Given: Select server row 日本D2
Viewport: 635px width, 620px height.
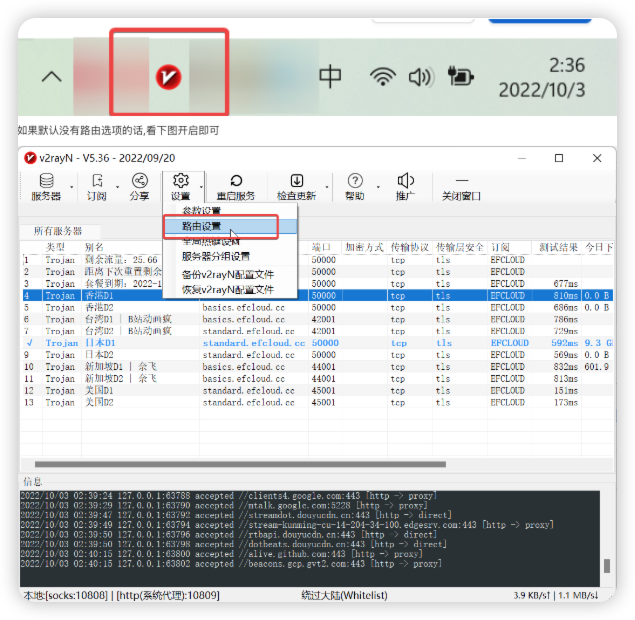Looking at the screenshot, I should coord(318,355).
